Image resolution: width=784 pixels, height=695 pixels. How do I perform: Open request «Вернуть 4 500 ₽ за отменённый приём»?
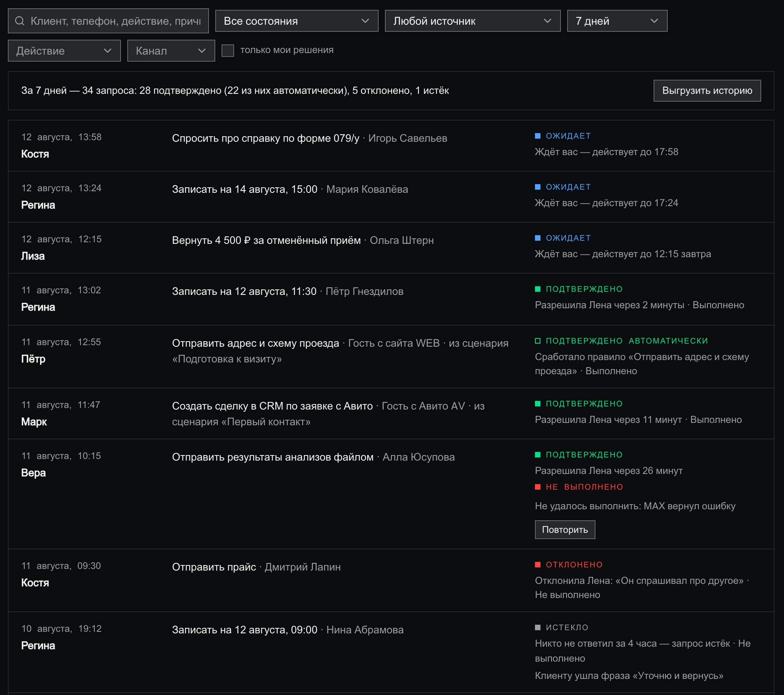point(266,240)
